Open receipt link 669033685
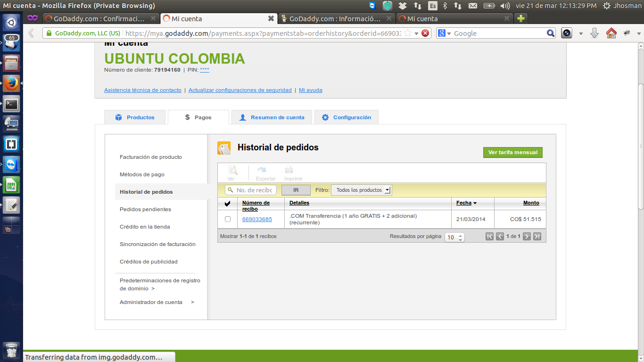Viewport: 644px width, 362px height. coord(257,219)
